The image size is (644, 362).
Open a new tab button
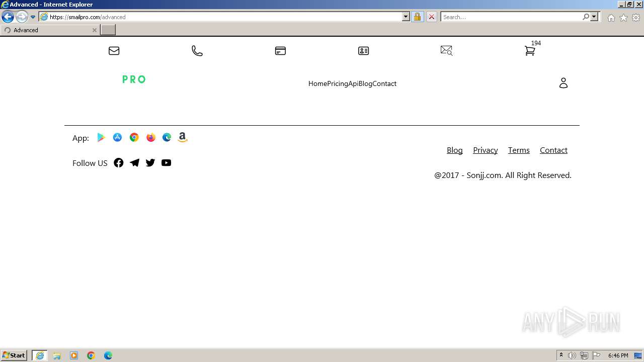(x=108, y=30)
